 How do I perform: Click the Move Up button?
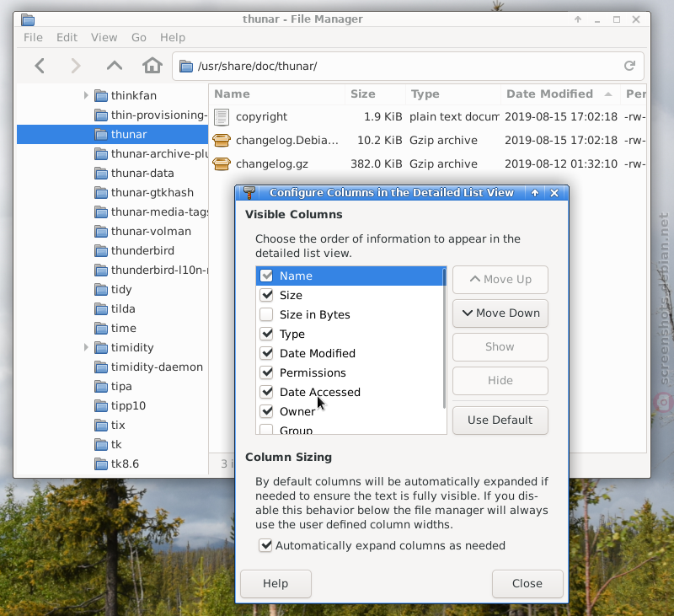[x=500, y=280]
